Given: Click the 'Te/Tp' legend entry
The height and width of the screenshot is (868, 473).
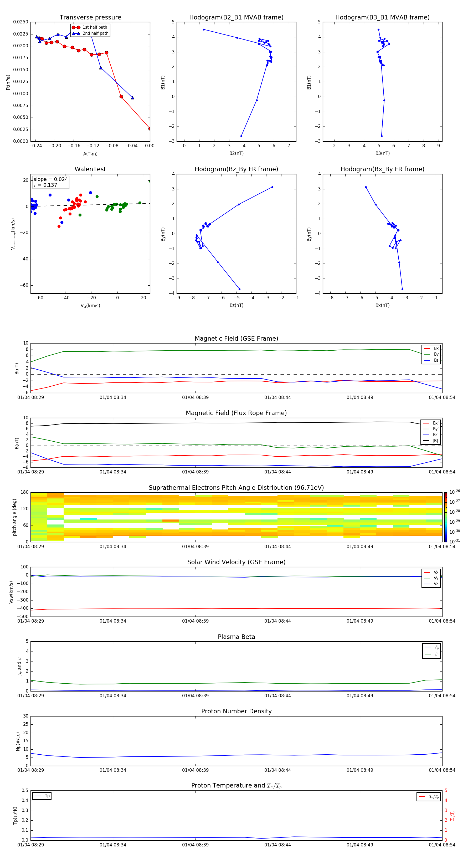Looking at the screenshot, I should coord(429,796).
